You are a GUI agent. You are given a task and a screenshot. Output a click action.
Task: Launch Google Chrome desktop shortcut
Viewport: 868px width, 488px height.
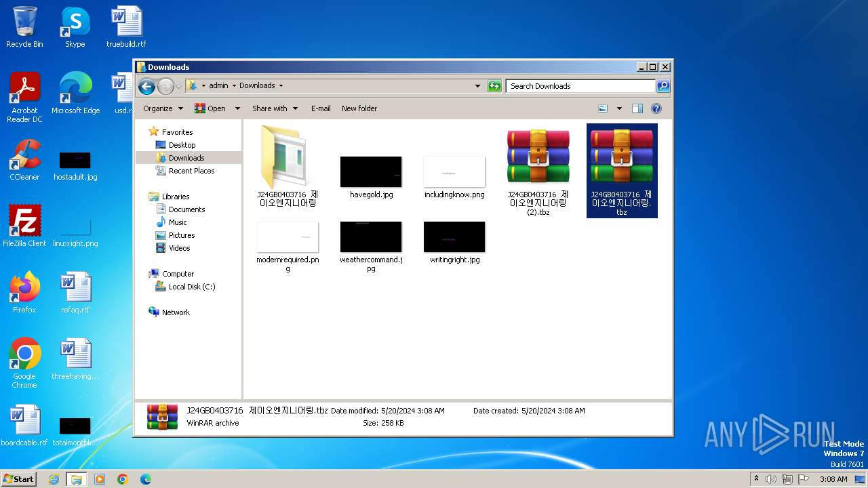pos(24,363)
